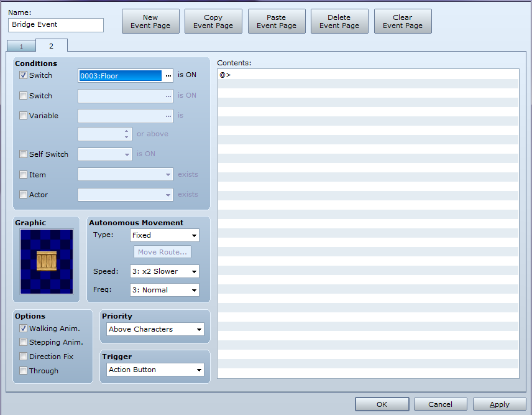Screen dimensions: 532x415
Task: Toggle the Variable condition checkbox
Action: coord(23,116)
